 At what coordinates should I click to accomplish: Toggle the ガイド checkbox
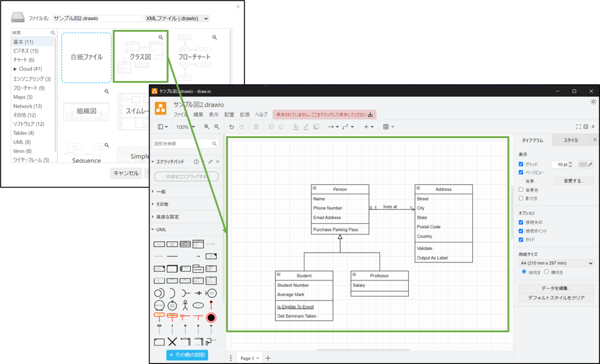521,239
